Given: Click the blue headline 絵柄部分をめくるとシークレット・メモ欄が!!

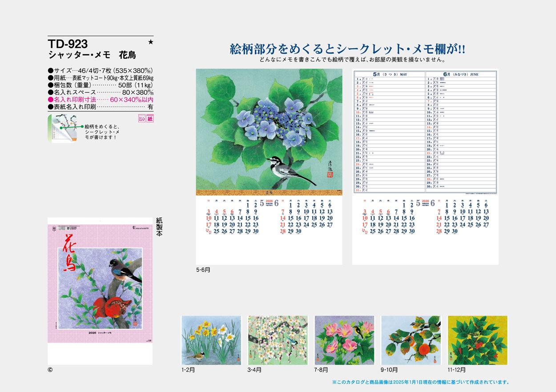Looking at the screenshot, I should click(347, 49).
